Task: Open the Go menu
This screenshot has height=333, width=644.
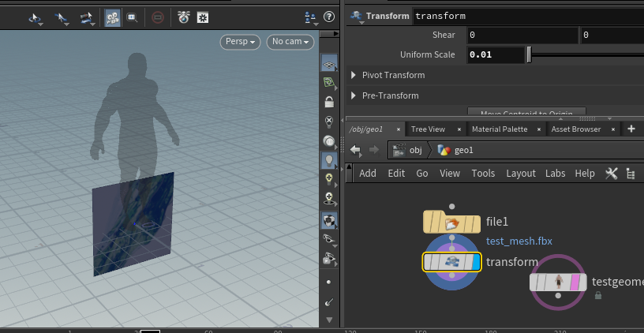Action: point(422,174)
